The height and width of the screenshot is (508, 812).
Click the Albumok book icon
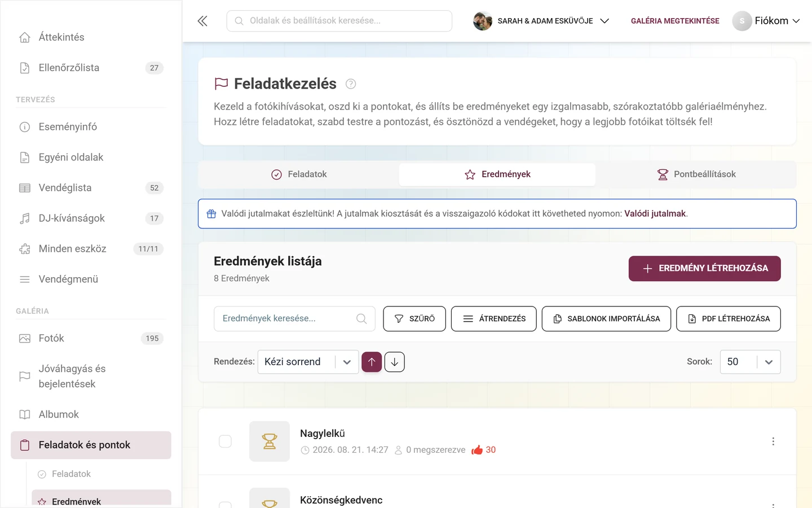(x=25, y=415)
